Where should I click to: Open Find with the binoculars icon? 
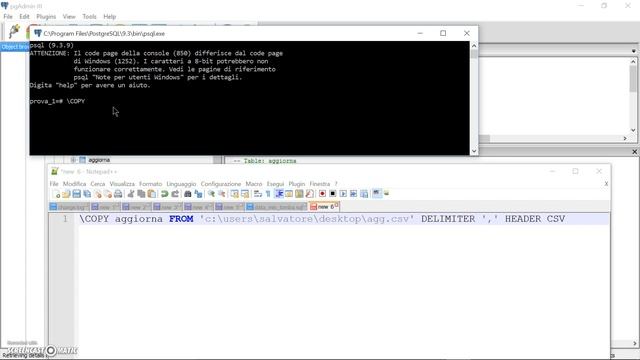tap(188, 194)
